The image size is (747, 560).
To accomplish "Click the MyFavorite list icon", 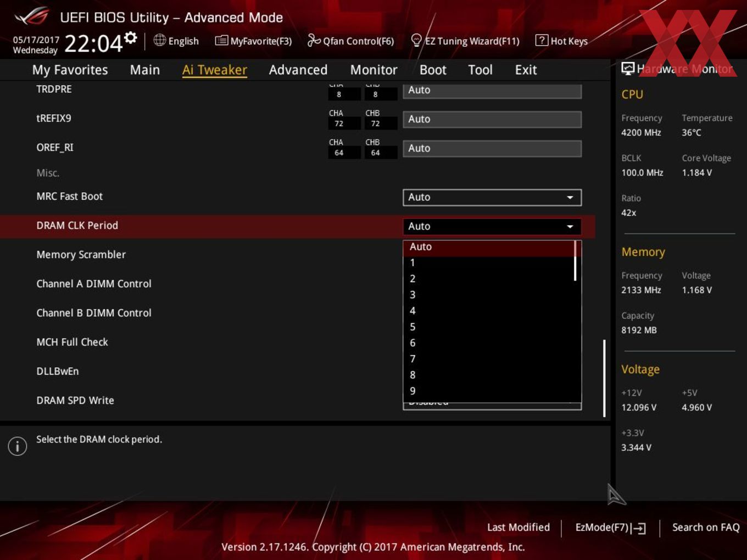I will (x=221, y=41).
